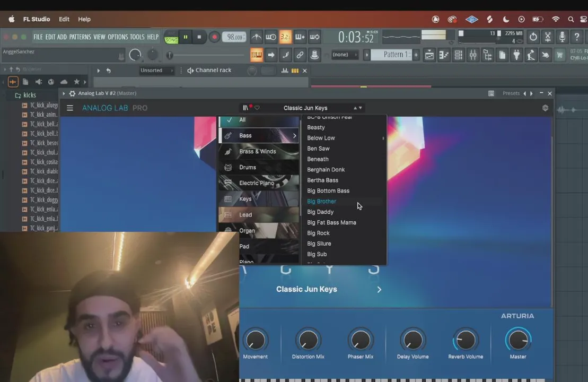Screen dimensions: 588x382
Task: Toggle wait for input before playing
Action: [x=271, y=37]
